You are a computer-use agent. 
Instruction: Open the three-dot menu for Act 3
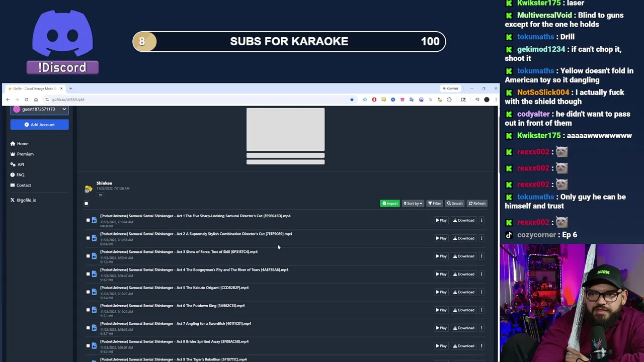pyautogui.click(x=481, y=256)
